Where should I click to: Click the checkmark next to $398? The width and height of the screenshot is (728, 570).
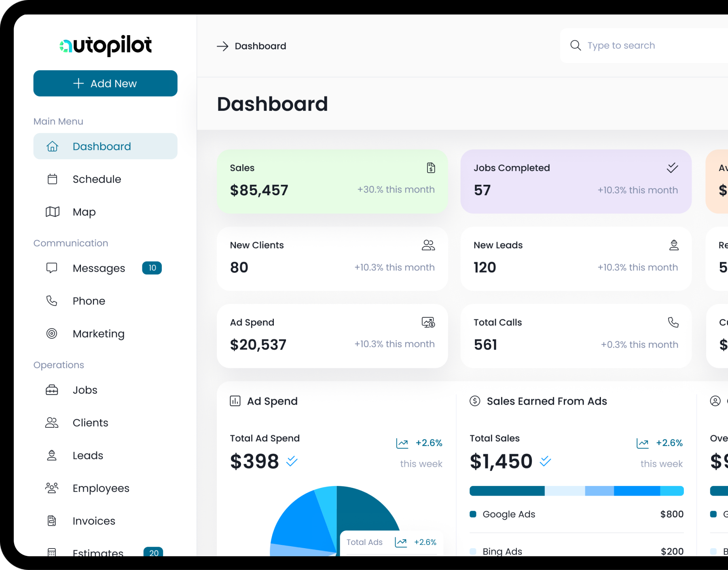(x=292, y=461)
